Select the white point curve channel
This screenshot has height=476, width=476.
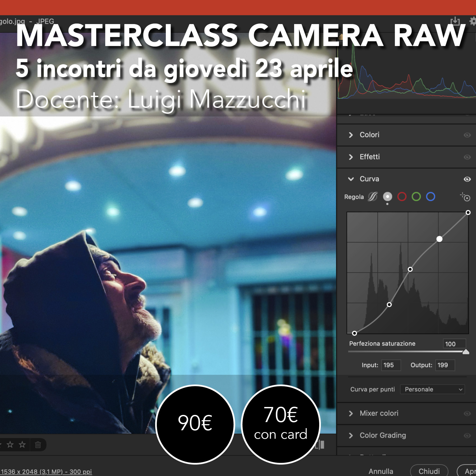[387, 197]
